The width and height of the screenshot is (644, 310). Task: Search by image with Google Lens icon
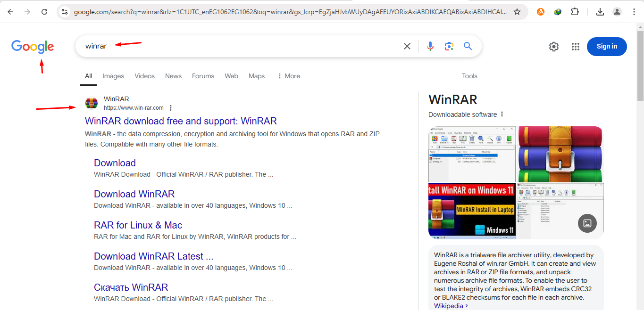(449, 46)
